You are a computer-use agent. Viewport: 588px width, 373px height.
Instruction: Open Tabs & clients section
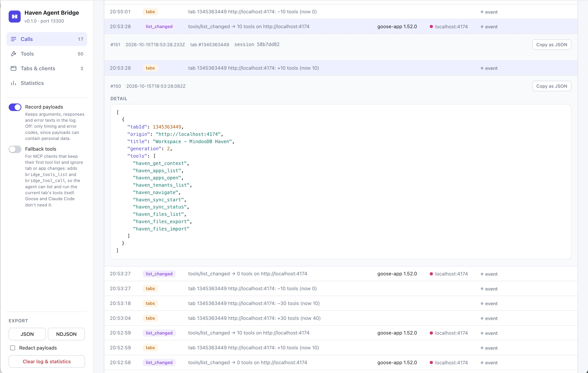click(x=47, y=68)
